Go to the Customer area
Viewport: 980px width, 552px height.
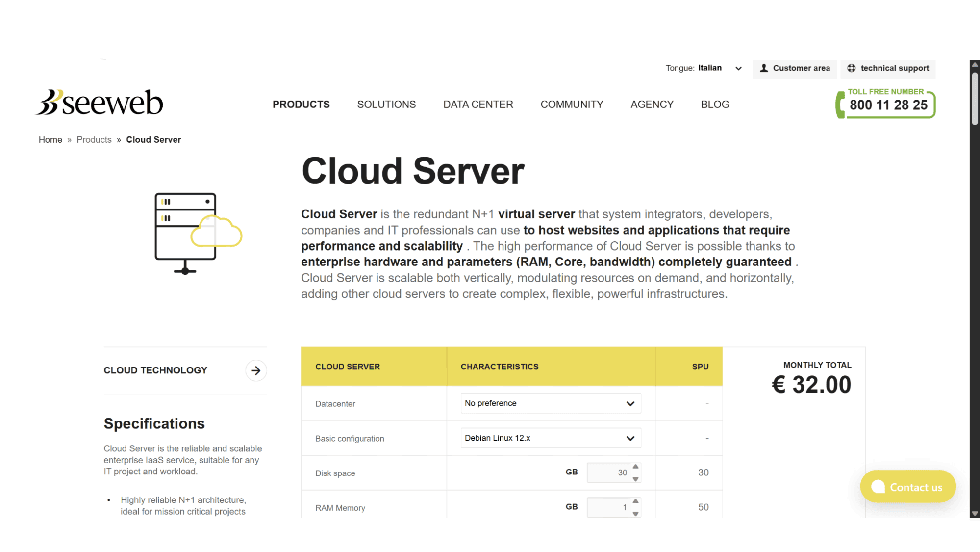pyautogui.click(x=795, y=68)
